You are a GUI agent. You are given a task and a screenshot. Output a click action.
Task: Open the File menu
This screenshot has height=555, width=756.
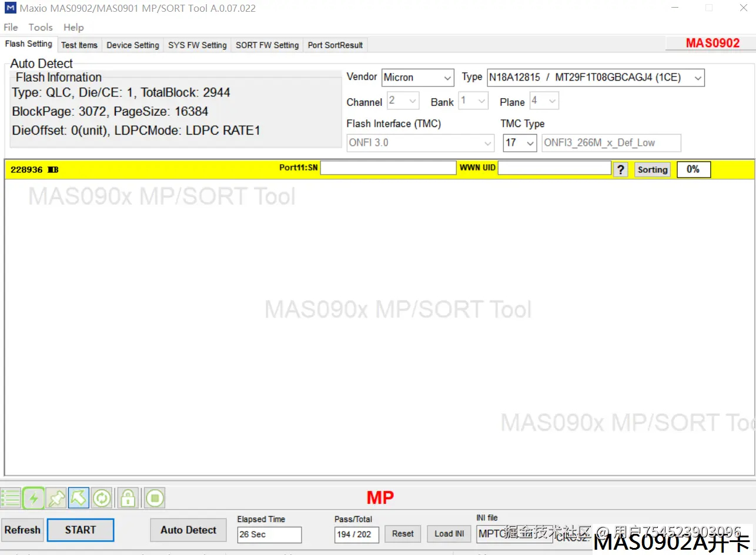[11, 27]
